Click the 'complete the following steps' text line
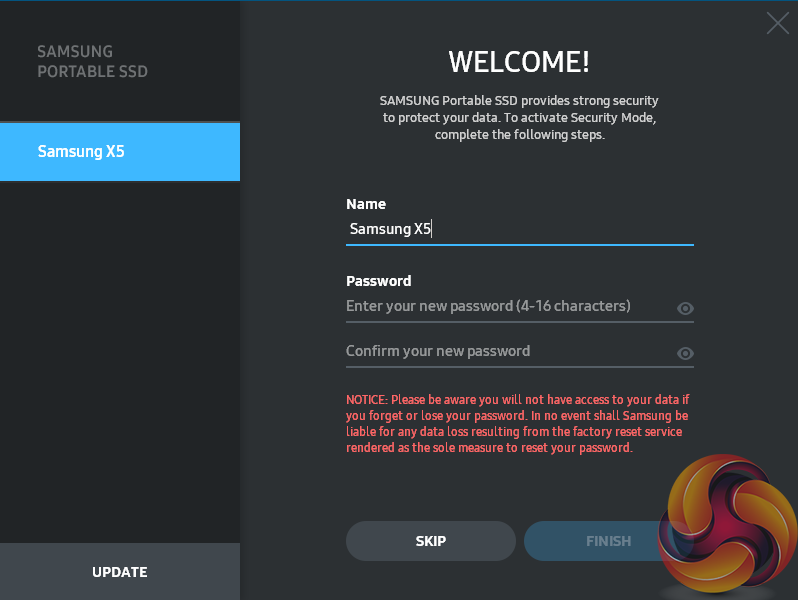The width and height of the screenshot is (798, 600). (x=519, y=135)
